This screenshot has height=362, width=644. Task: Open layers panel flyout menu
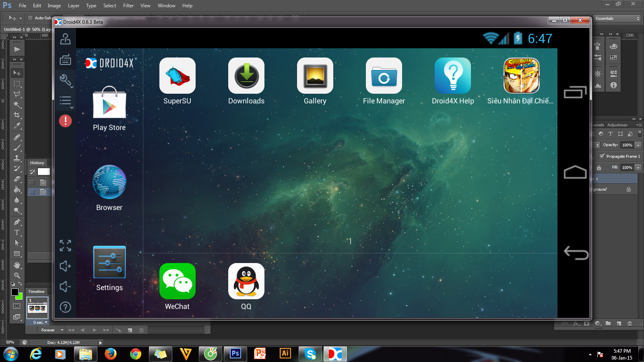click(x=639, y=125)
